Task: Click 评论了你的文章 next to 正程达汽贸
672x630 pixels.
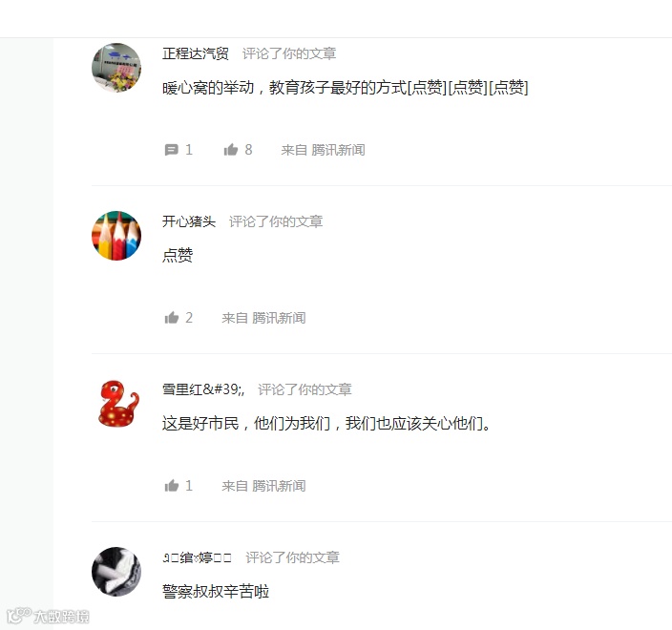Action: [289, 53]
